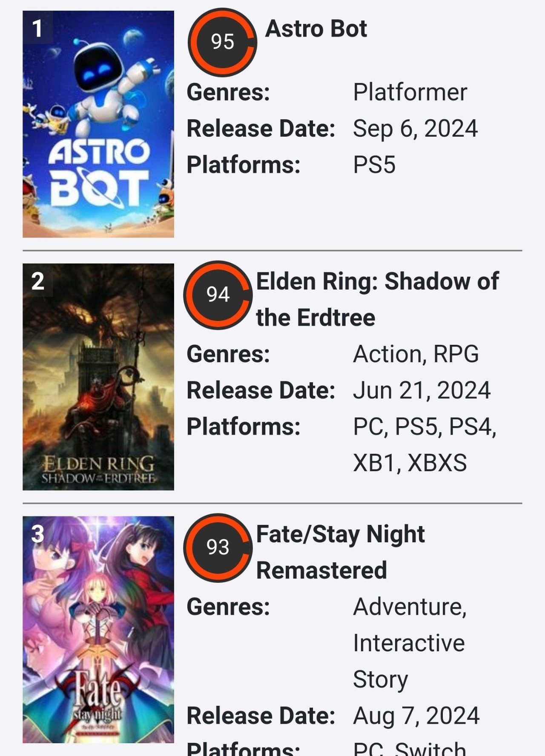Screen dimensions: 545x756
Task: Open Elden Ring: Shadow of the Erdtree title
Action: pyautogui.click(x=377, y=299)
